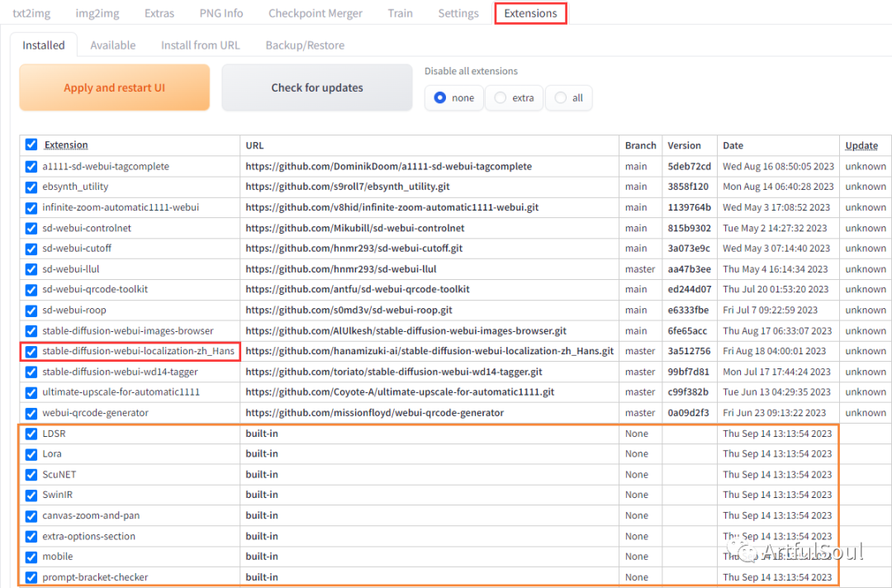This screenshot has width=892, height=588.
Task: Click the date 'Thu Jul 20 01:53:20 2023'
Action: [x=776, y=289]
